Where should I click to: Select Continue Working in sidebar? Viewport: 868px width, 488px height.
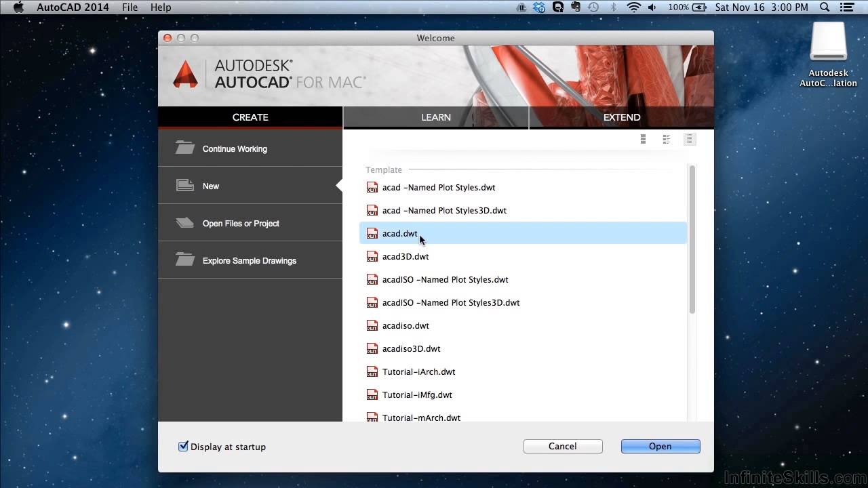[x=250, y=148]
